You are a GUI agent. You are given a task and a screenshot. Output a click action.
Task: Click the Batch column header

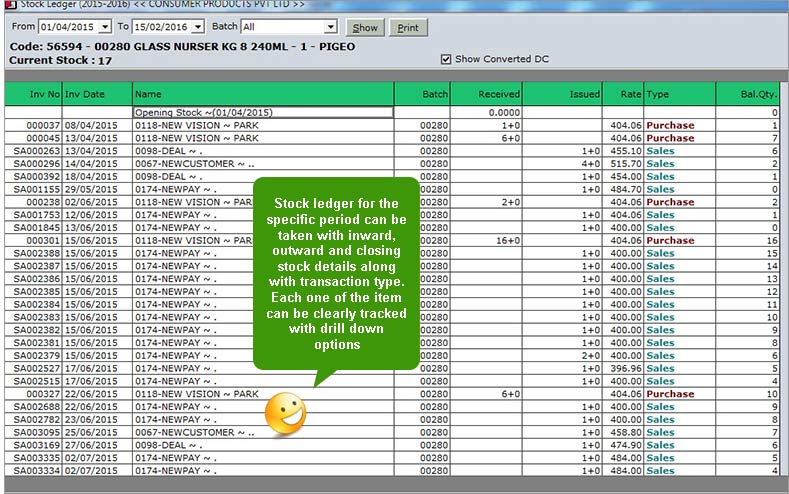click(x=422, y=94)
